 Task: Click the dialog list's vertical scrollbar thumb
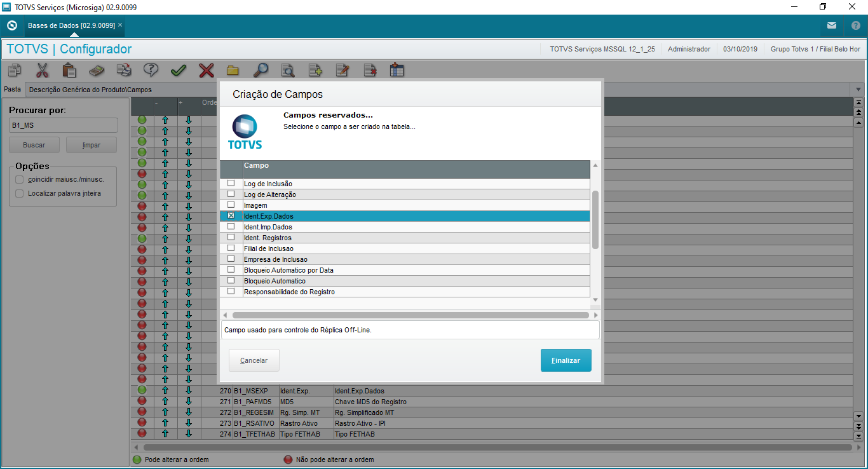(595, 219)
